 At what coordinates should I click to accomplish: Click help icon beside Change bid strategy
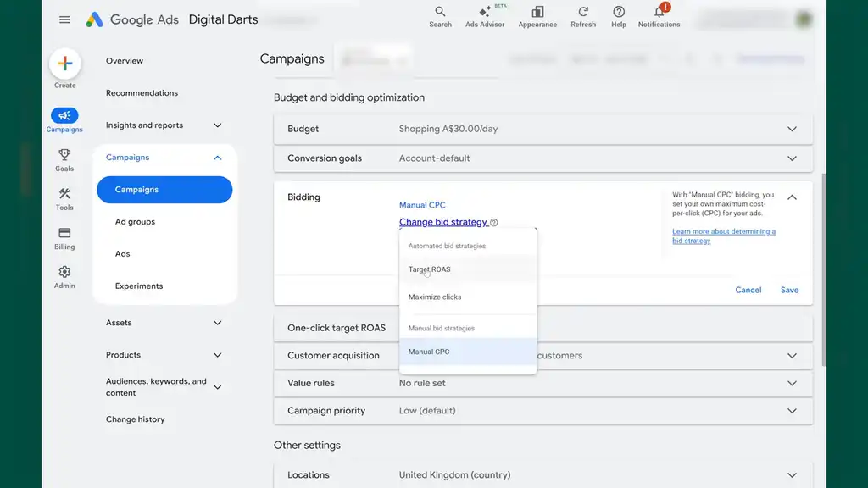point(494,223)
